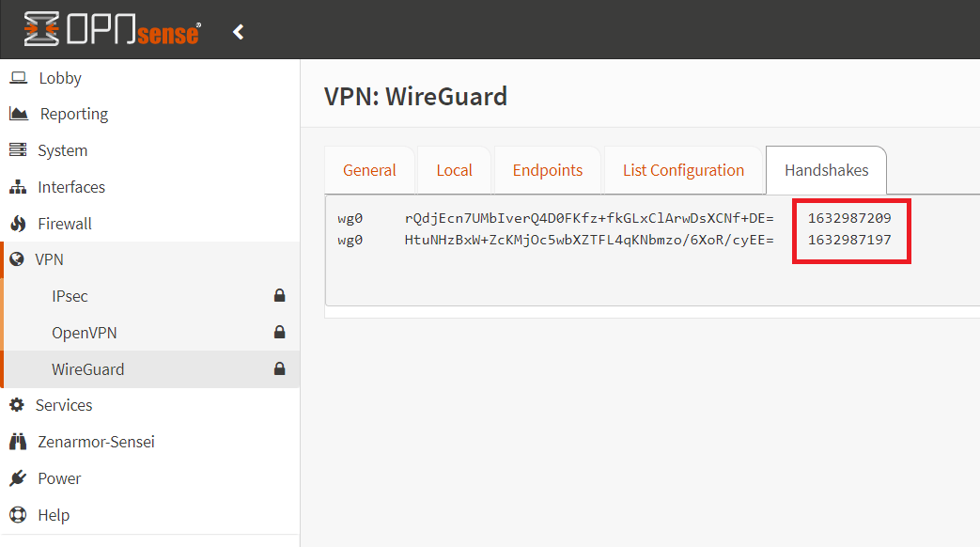Open the List Configuration tab
Screen dimensions: 980x547
pos(683,170)
